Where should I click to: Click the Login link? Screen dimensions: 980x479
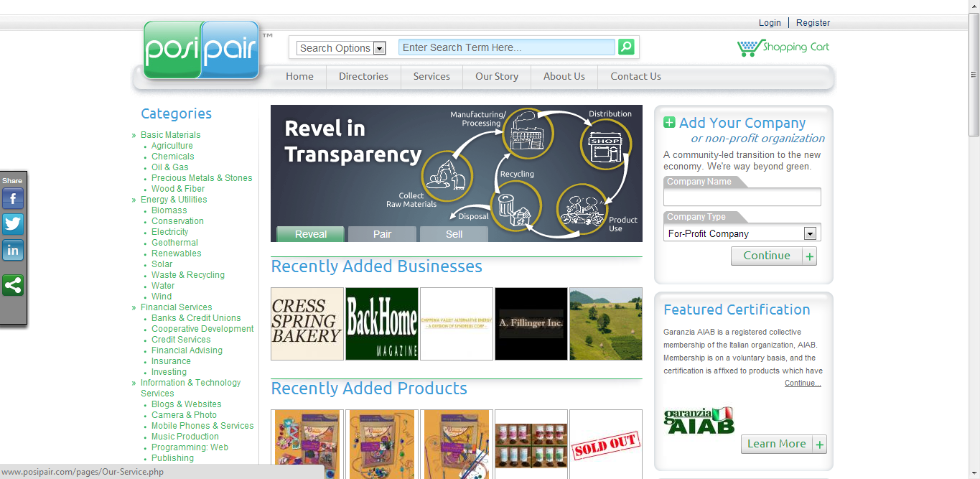point(770,23)
